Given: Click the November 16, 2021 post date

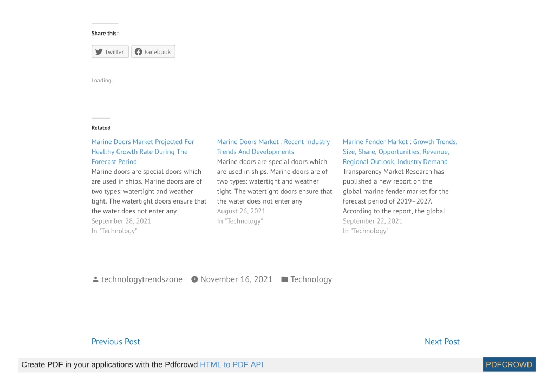Looking at the screenshot, I should 236,279.
